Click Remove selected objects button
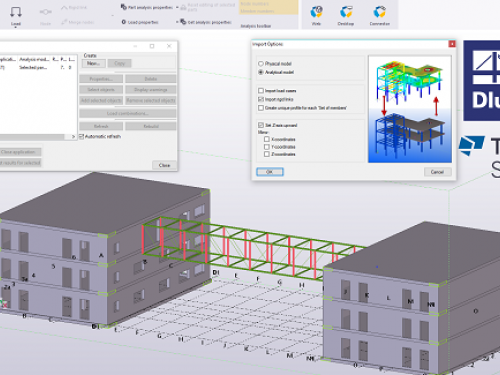The image size is (500, 375). point(151,100)
